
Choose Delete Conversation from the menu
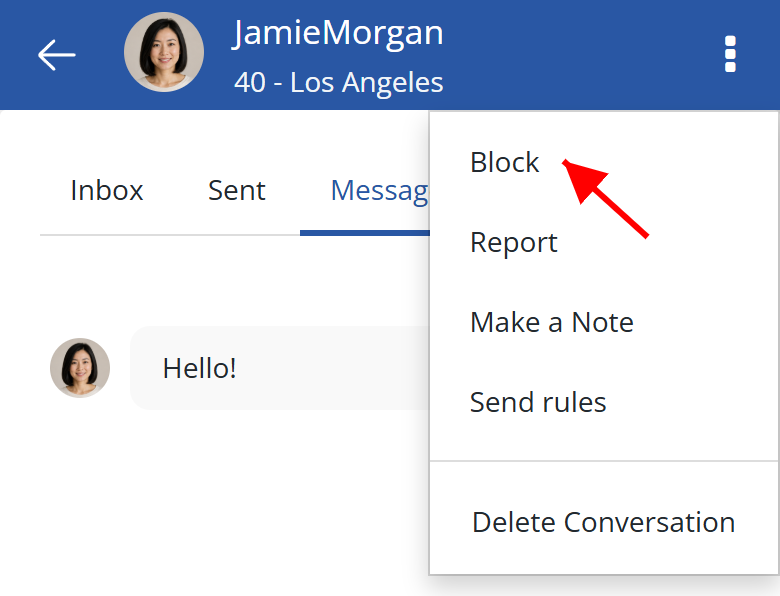[x=603, y=522]
